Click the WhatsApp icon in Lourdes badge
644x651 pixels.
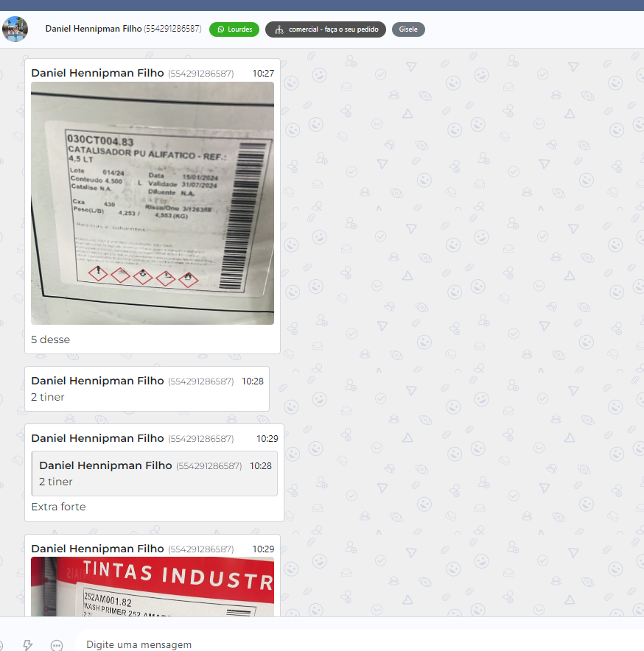coord(220,29)
